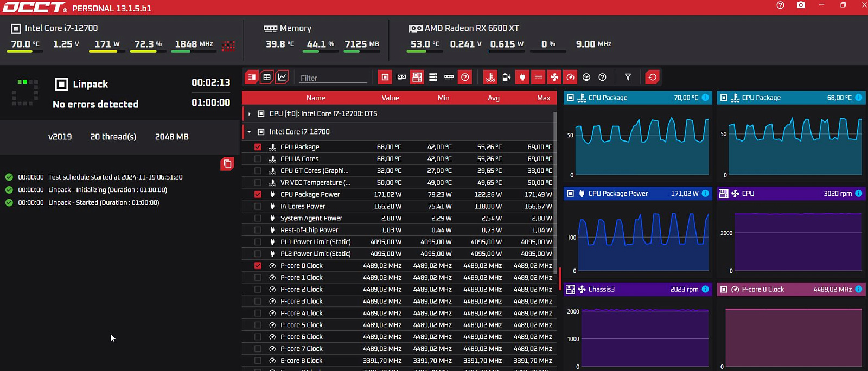
Task: Check the P-core 1 Clock row
Action: coord(258,278)
